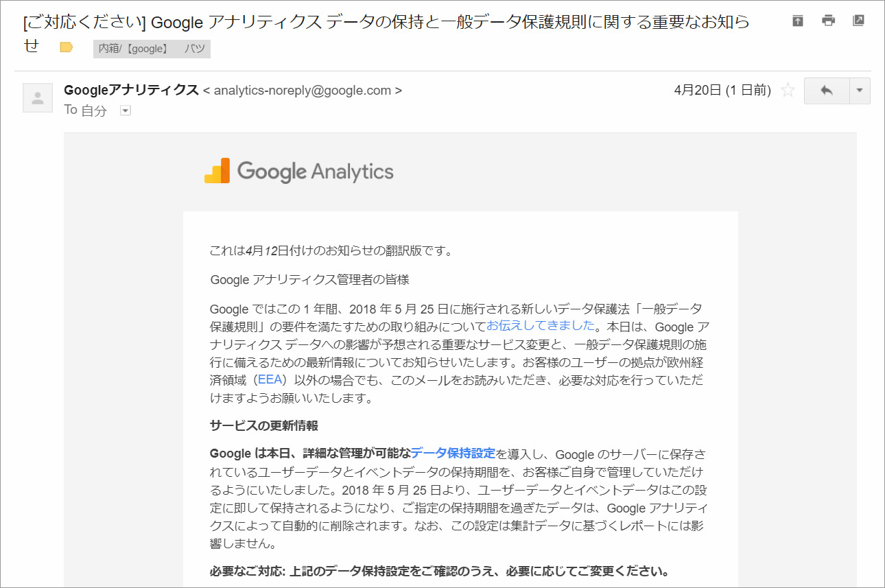Click the To 自分 recipient text
Viewport: 885px width, 588px height.
[86, 110]
